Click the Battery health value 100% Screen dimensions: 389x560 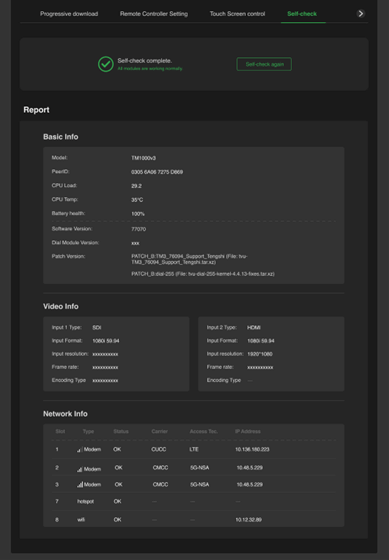138,214
